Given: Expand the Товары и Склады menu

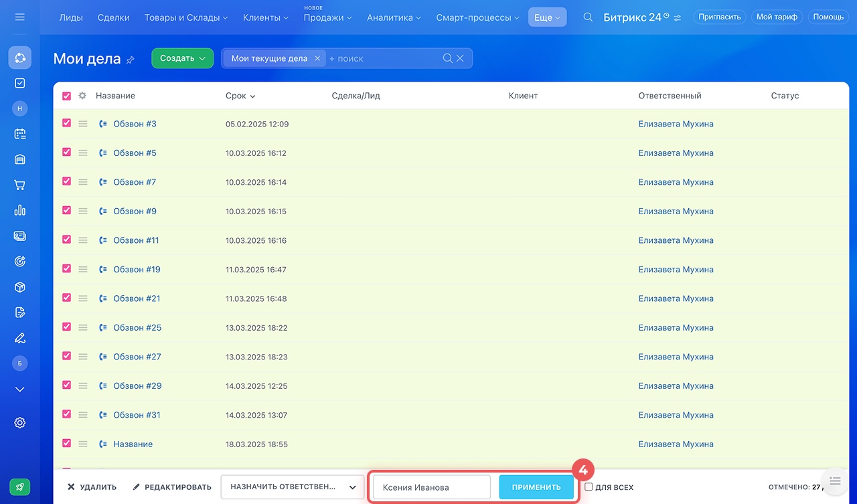Looking at the screenshot, I should (x=186, y=17).
